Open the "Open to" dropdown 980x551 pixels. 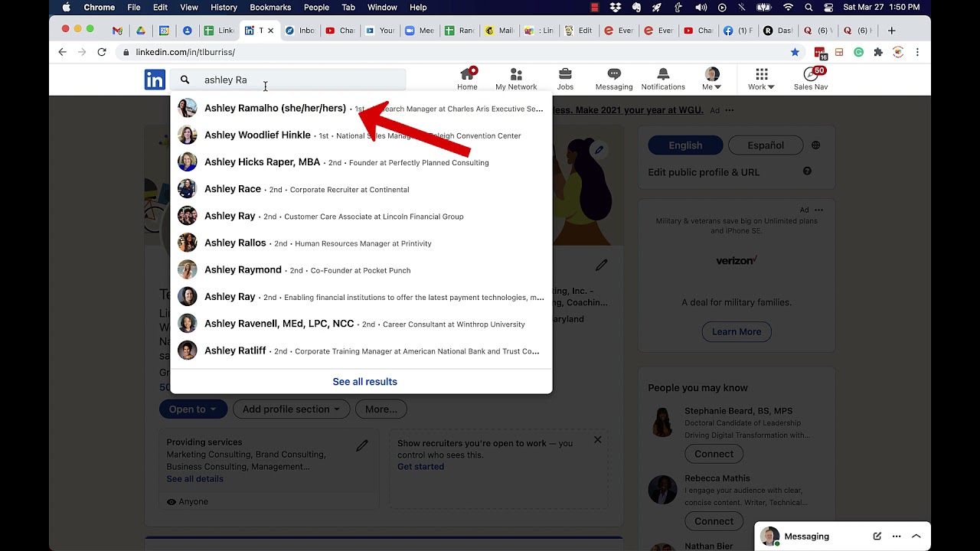193,409
